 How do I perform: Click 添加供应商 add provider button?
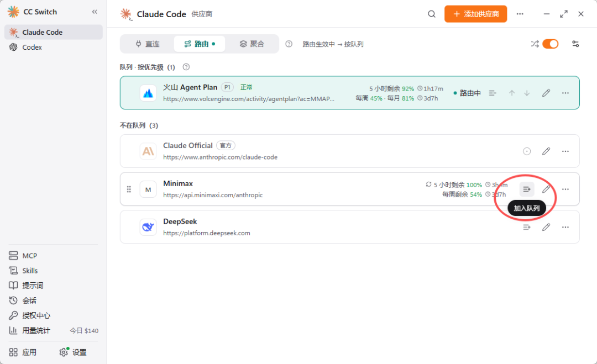point(475,14)
